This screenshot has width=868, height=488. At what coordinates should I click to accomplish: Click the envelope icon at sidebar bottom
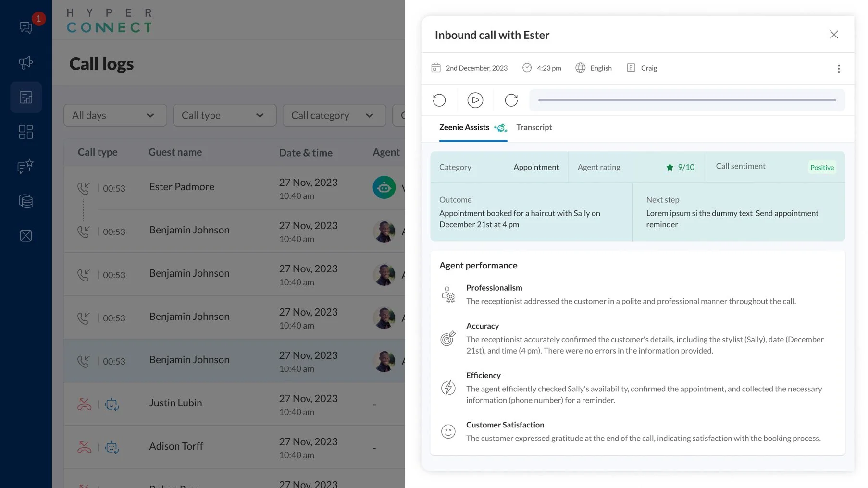point(26,235)
